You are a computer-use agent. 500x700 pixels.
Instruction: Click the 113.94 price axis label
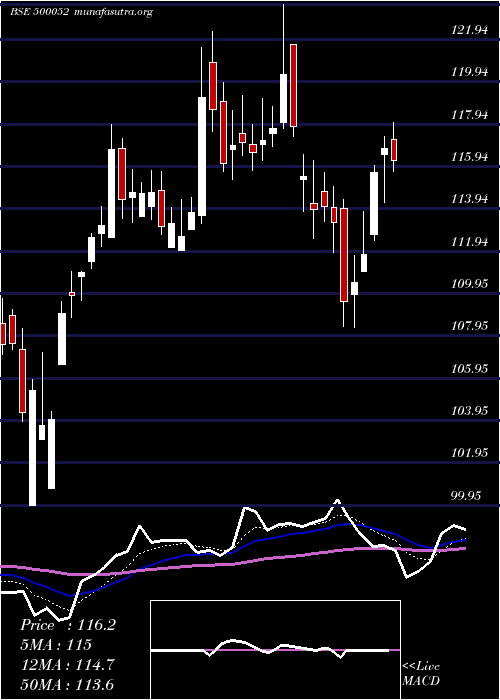click(470, 199)
